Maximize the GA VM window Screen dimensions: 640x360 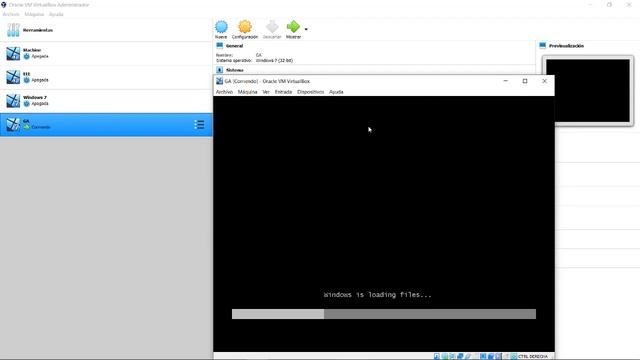(525, 81)
